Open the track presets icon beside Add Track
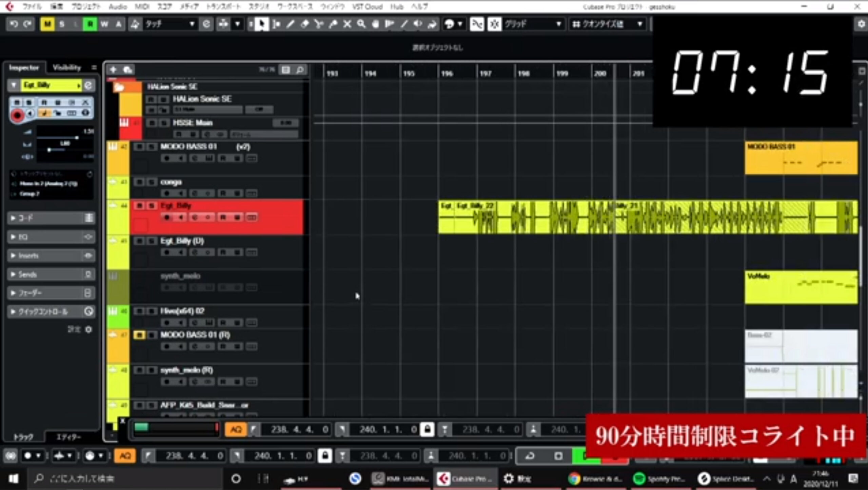The image size is (868, 490). point(128,70)
